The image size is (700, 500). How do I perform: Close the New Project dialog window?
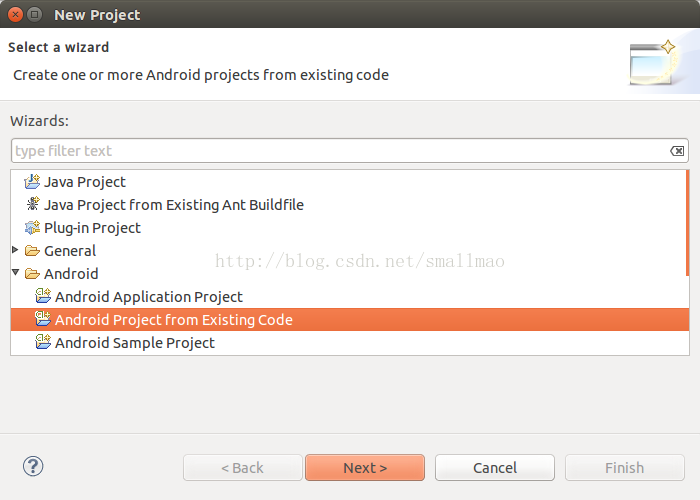coord(16,15)
